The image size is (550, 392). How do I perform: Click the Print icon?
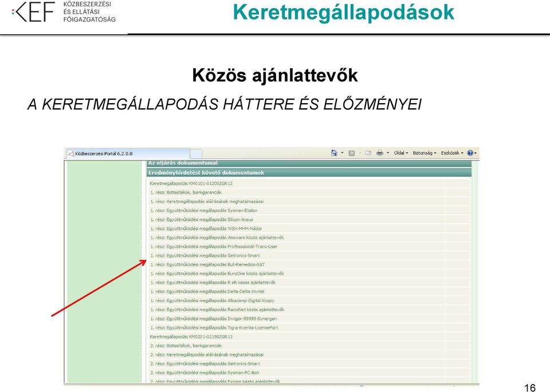click(379, 153)
